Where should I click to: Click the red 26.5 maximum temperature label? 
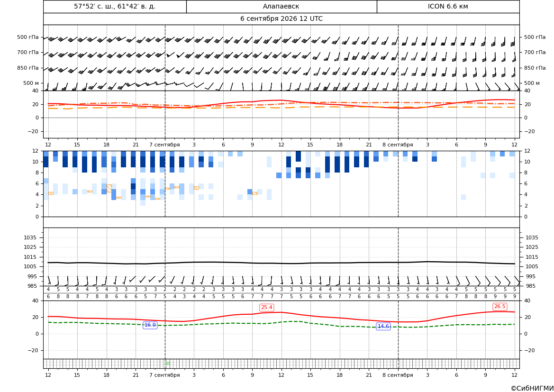[x=500, y=307]
